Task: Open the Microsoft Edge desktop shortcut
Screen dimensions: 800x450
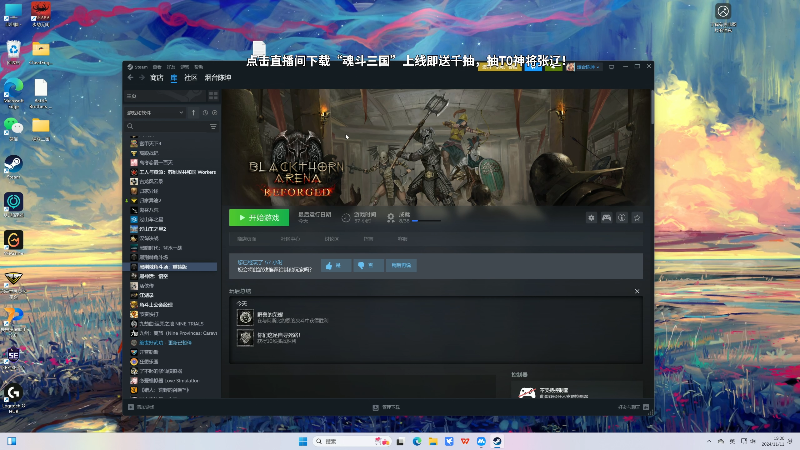Action: pyautogui.click(x=13, y=92)
